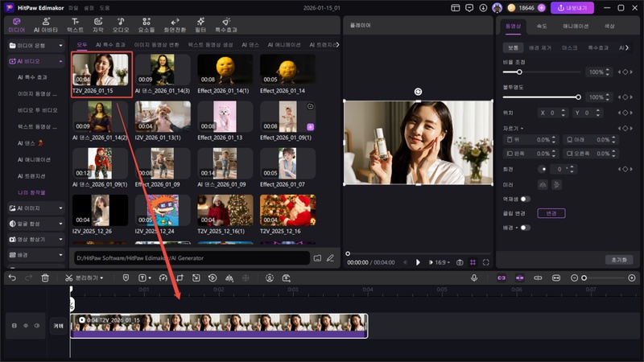
Task: Click the trash delete icon in timeline toolbar
Action: [45, 278]
